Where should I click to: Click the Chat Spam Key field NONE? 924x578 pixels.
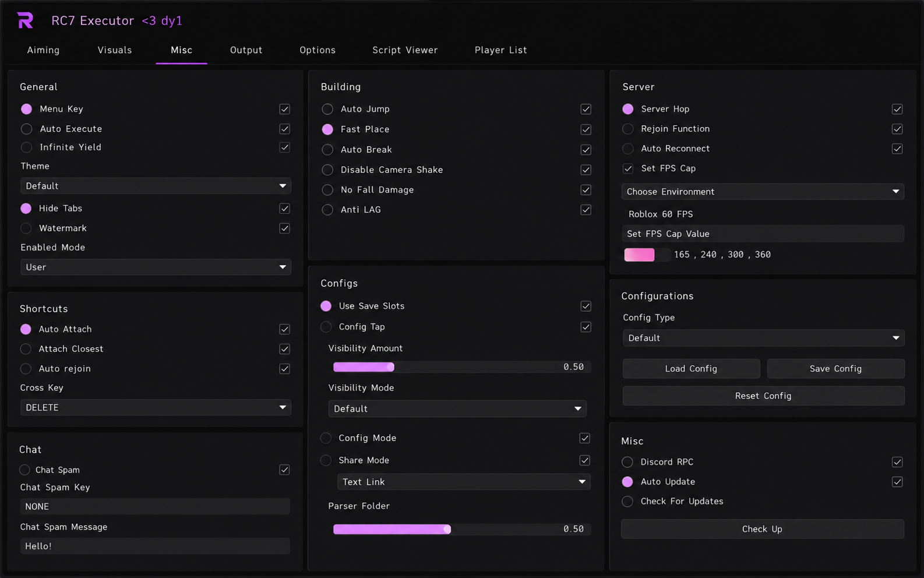(x=155, y=506)
